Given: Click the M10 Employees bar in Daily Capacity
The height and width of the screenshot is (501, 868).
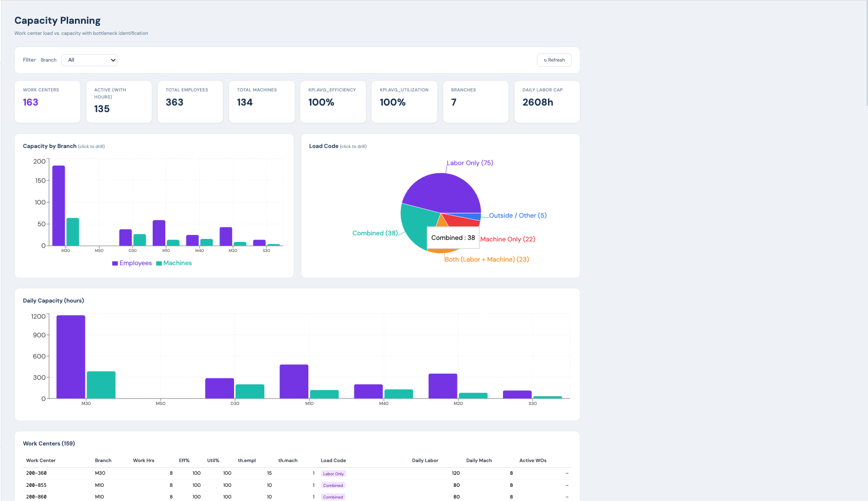Looking at the screenshot, I should pos(294,381).
